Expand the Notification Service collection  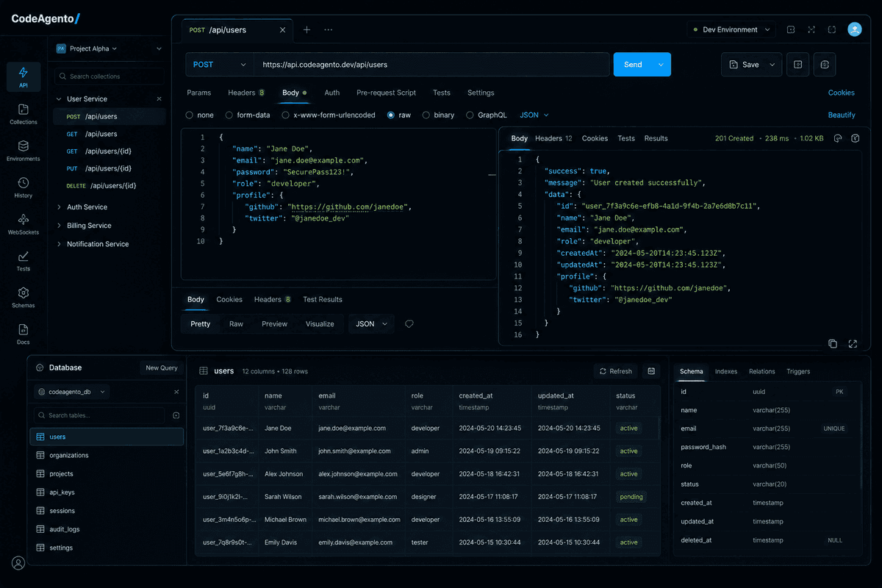pyautogui.click(x=59, y=244)
